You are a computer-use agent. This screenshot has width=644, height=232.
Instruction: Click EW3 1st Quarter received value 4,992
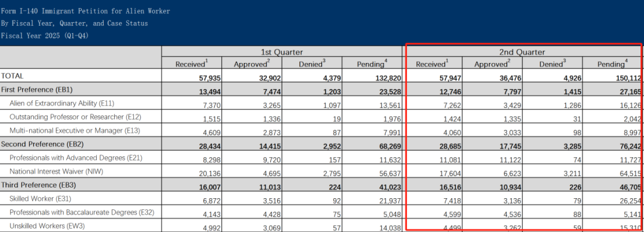[211, 228]
